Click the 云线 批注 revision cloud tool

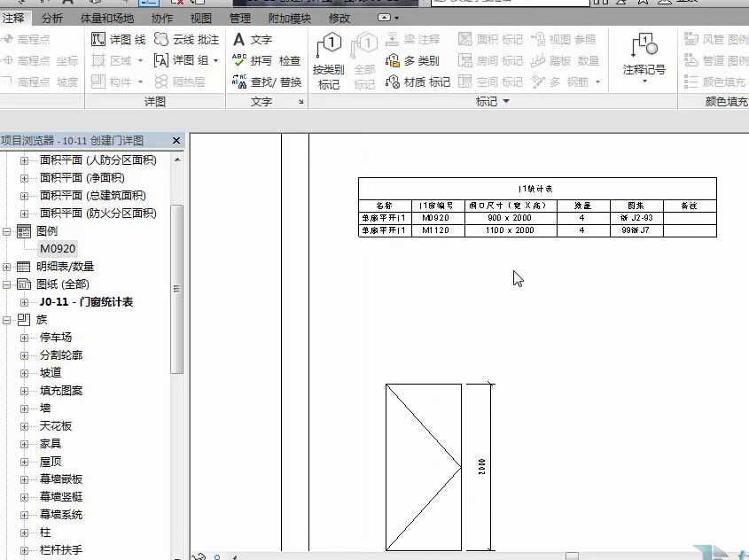coord(185,40)
